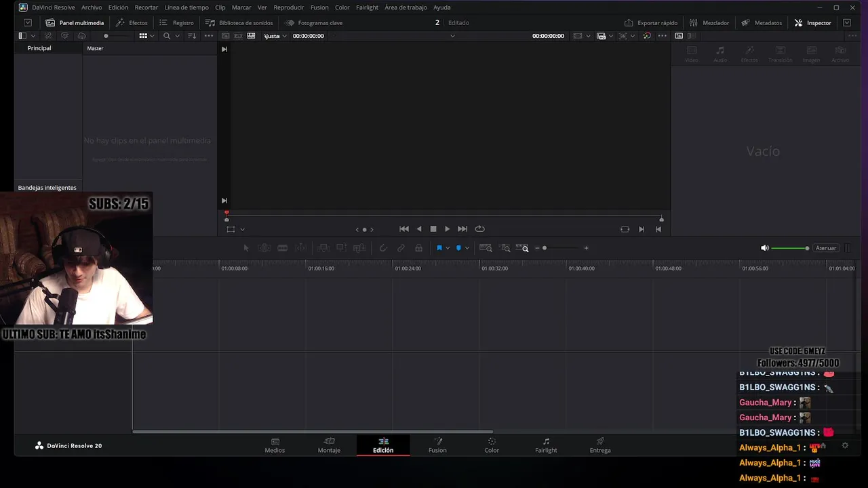Expand the Bandejas inteligentes section
This screenshot has width=868, height=488.
[x=47, y=188]
